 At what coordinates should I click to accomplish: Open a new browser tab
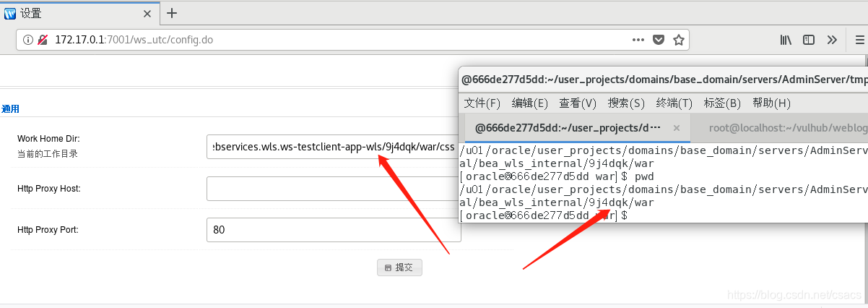click(x=172, y=13)
